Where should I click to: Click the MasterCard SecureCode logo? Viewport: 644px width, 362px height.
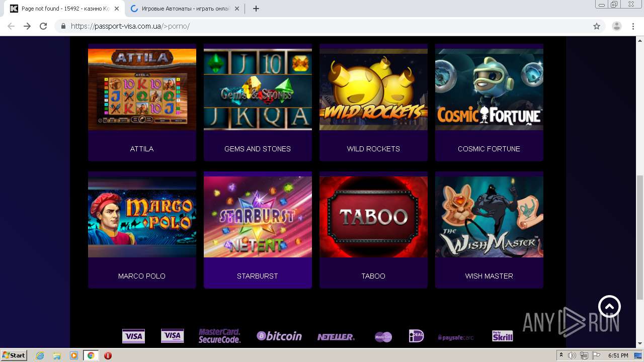(x=219, y=336)
